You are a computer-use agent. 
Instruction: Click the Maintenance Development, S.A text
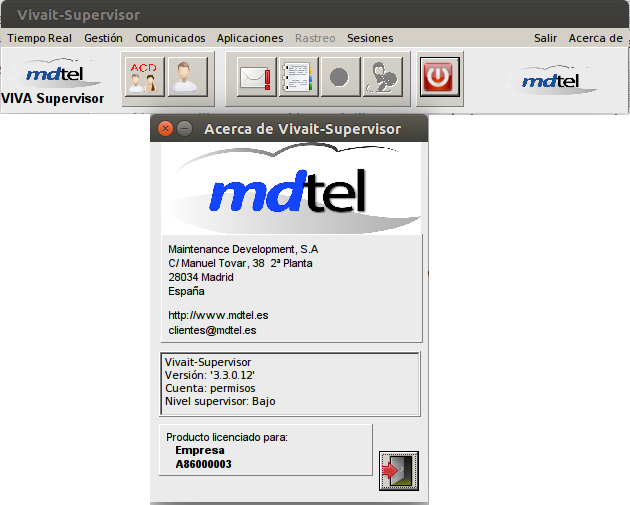point(243,249)
